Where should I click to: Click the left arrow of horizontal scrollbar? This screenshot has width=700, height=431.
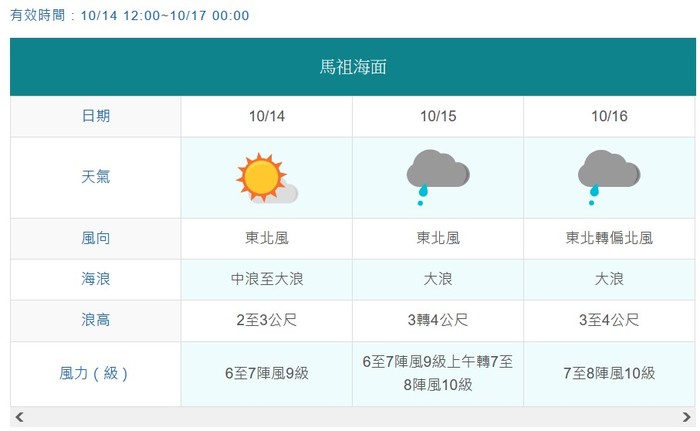coord(19,417)
